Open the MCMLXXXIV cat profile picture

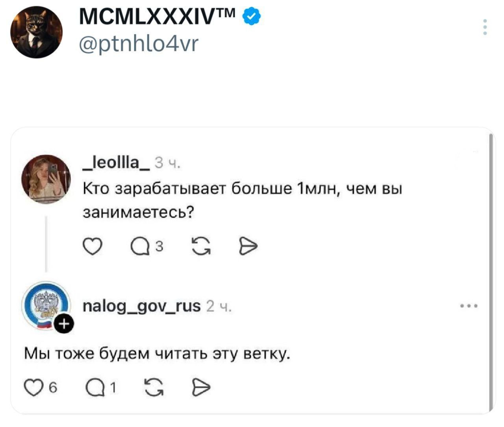(x=36, y=32)
